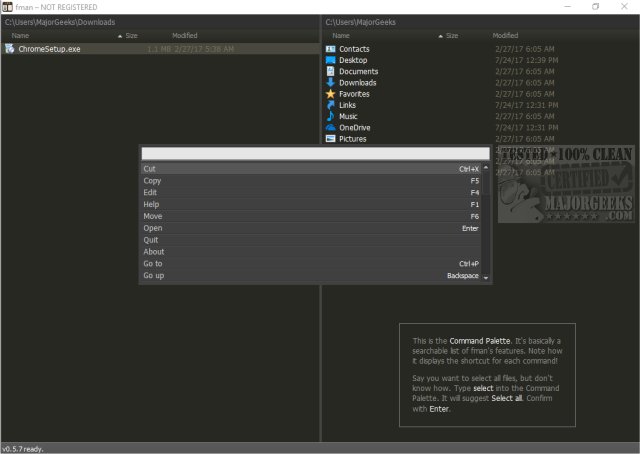Click the palette scrollbar down arrow
Viewport: 640px width, 454px height.
[486, 278]
